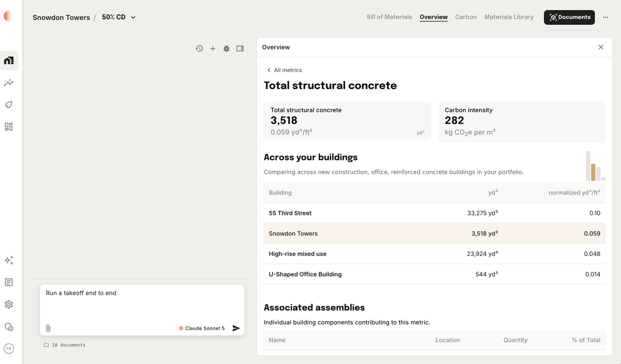Open the AI sparkles sidebar icon

click(x=9, y=260)
